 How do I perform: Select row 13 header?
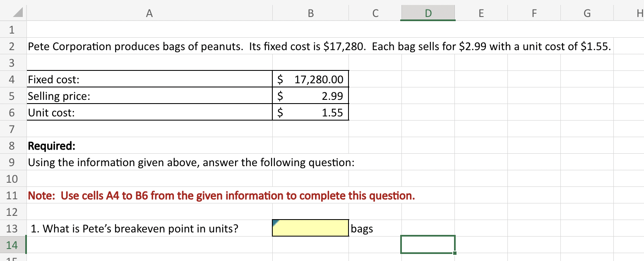[x=12, y=228]
